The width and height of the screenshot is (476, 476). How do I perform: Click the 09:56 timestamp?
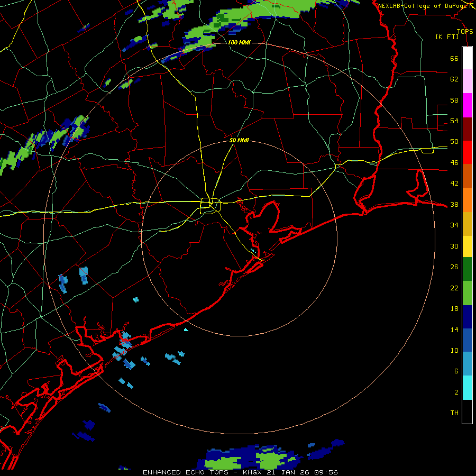click(326, 472)
